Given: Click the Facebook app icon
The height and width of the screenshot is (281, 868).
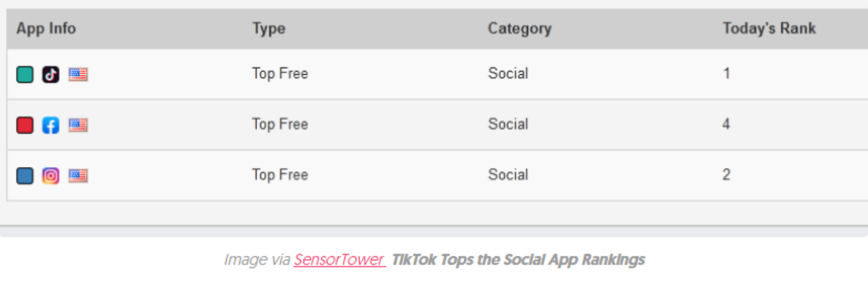Looking at the screenshot, I should [x=51, y=125].
